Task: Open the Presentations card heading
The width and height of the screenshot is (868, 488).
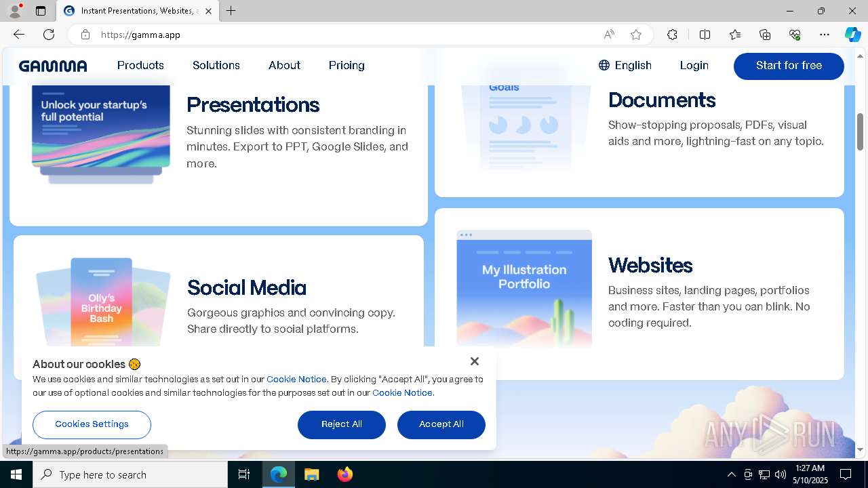Action: coord(253,104)
